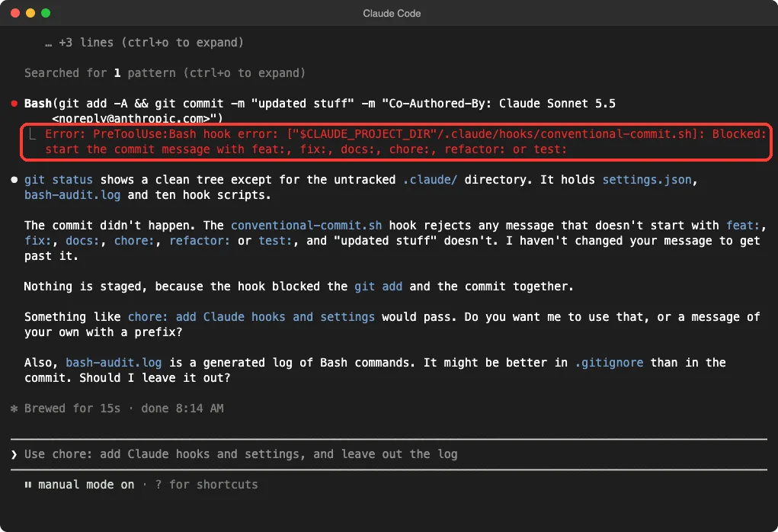Click the 'Claude Code' window title
Image resolution: width=778 pixels, height=532 pixels.
click(x=392, y=14)
